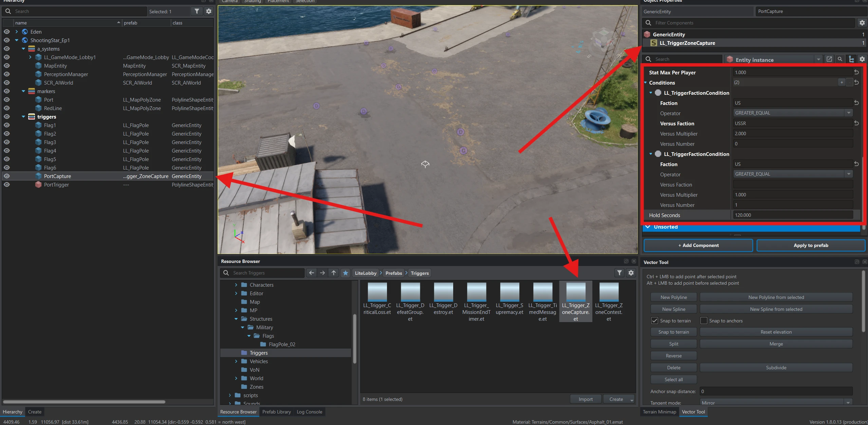Reset the Conditions array to default
The image size is (868, 425).
coord(856,82)
